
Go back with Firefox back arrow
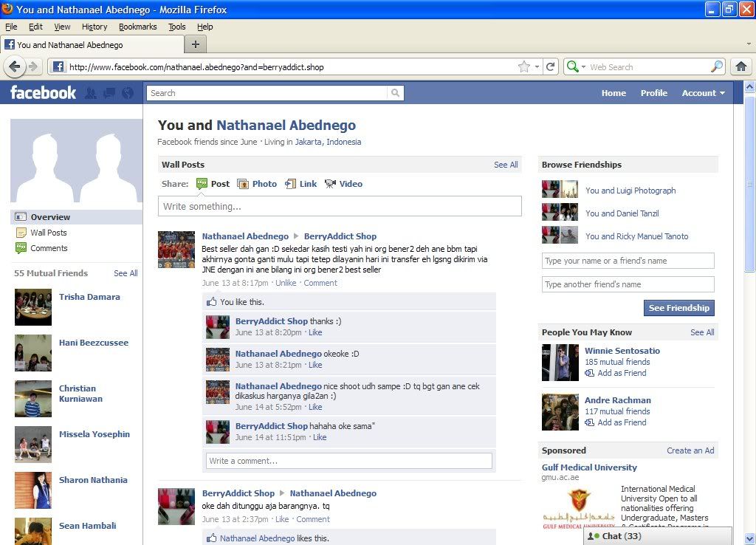click(x=15, y=66)
